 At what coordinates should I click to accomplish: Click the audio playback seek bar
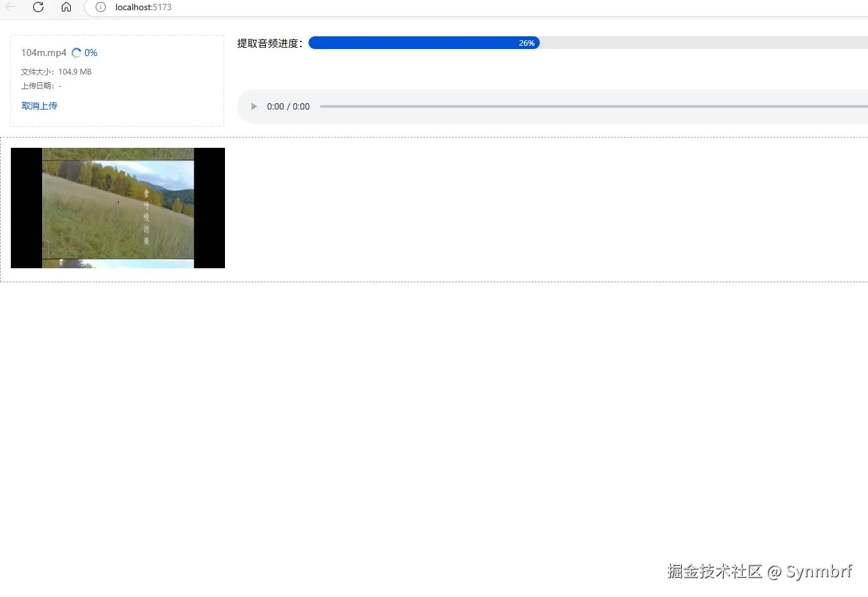574,106
